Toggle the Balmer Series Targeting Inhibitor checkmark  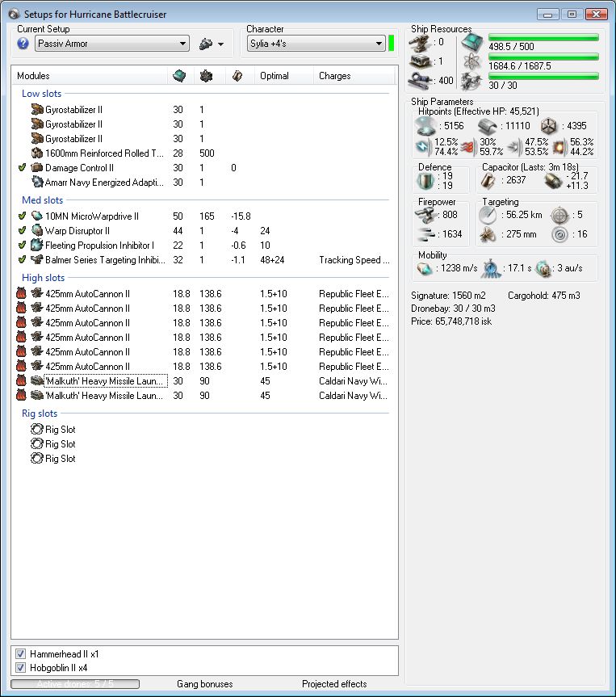tap(22, 259)
